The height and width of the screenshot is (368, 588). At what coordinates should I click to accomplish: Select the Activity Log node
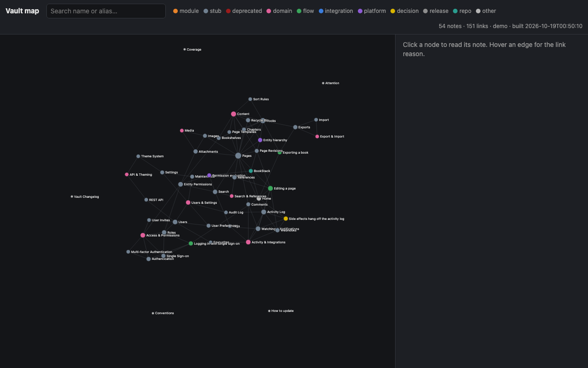(x=264, y=212)
